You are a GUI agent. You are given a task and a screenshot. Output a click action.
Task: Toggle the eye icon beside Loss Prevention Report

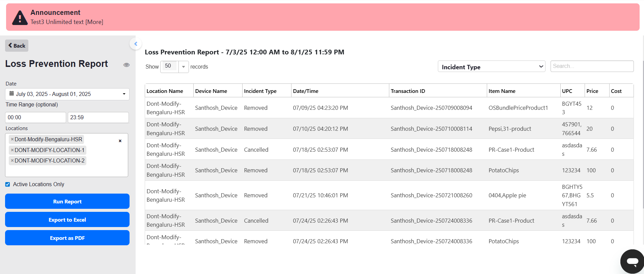pos(127,65)
